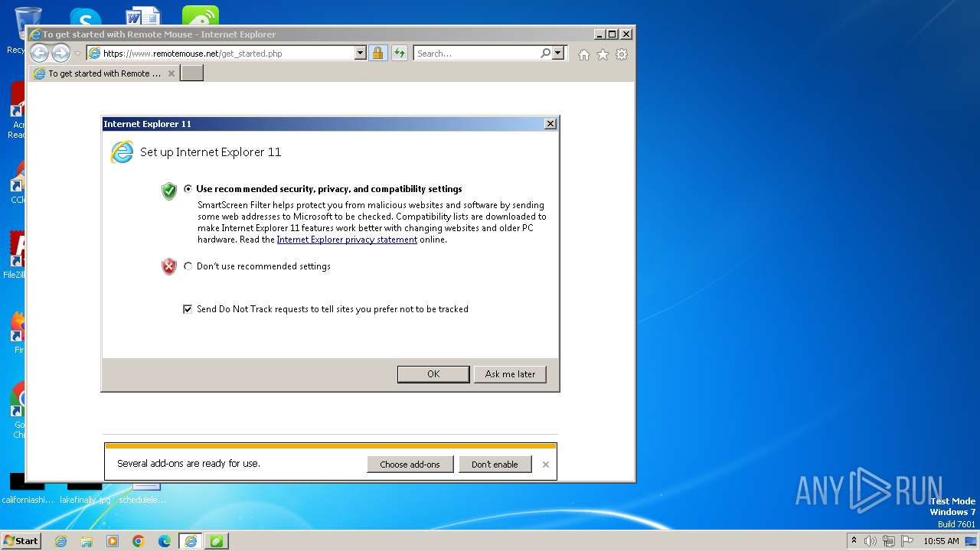Image resolution: width=980 pixels, height=551 pixels.
Task: Click the address bar URL field
Action: click(x=227, y=54)
